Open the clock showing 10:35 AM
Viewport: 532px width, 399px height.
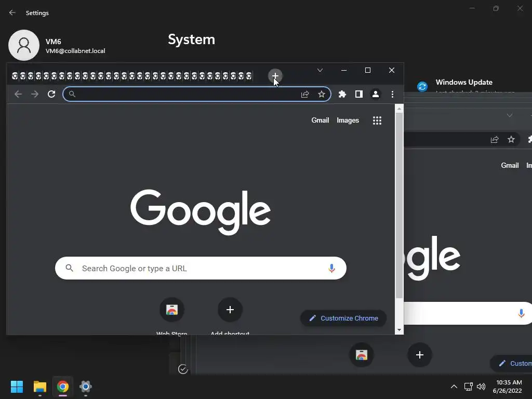[508, 387]
